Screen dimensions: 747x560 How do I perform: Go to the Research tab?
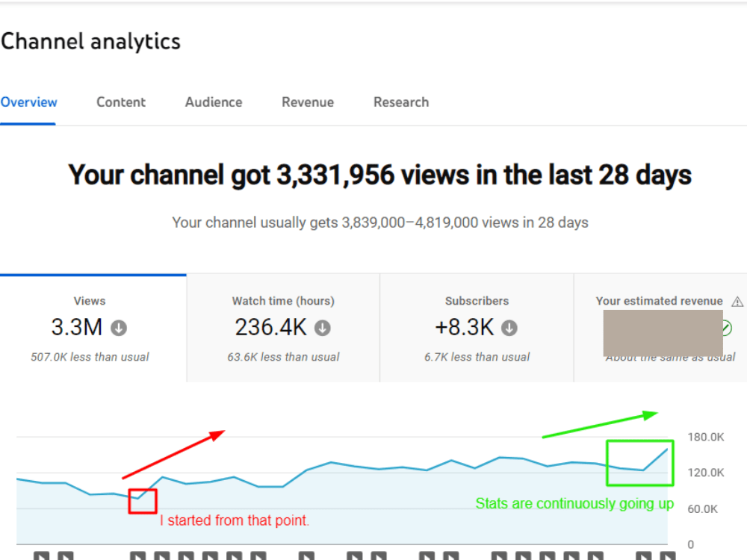(401, 102)
